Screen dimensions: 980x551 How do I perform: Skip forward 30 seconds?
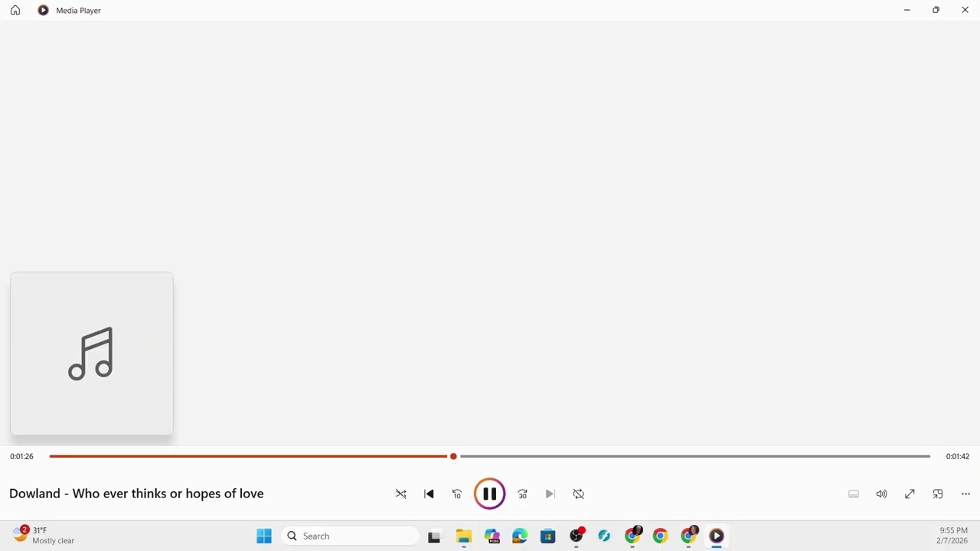(523, 494)
